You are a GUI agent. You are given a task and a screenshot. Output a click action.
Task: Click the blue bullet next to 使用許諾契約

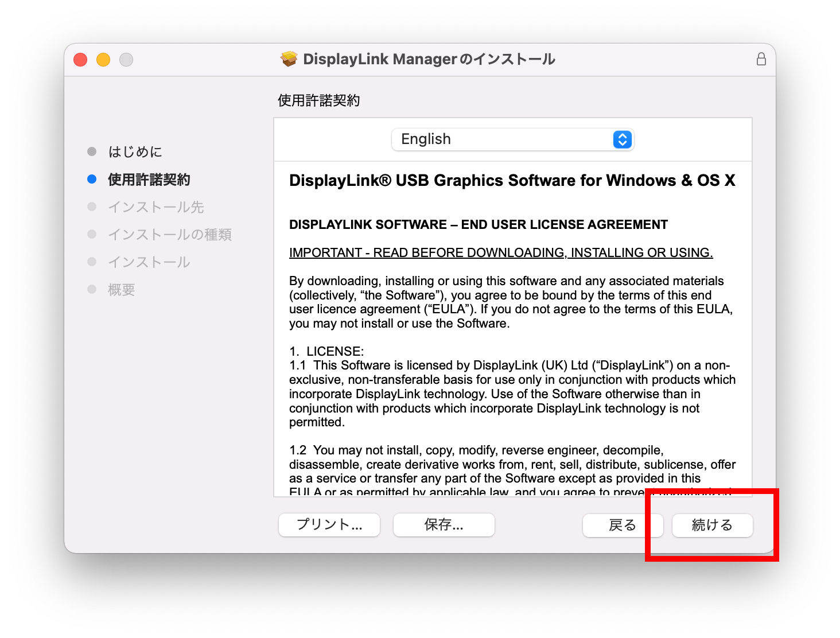point(92,179)
